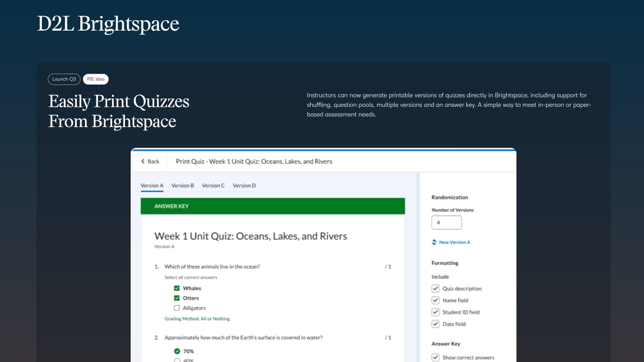Disable Show correct answers under Answer Key
Viewport: 644px width, 362px height.
pos(436,357)
